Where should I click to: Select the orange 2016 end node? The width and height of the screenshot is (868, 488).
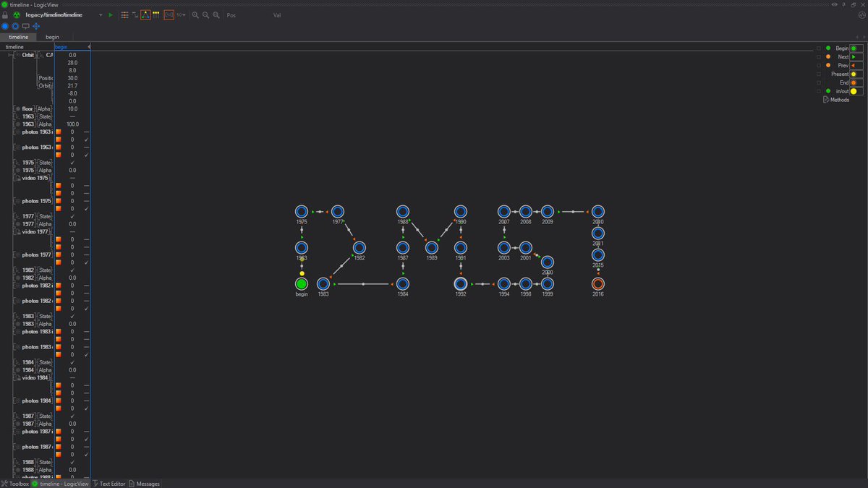[x=598, y=283]
